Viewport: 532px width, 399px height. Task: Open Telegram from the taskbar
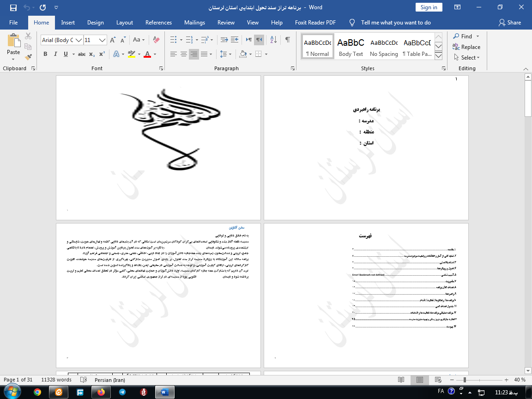click(122, 392)
